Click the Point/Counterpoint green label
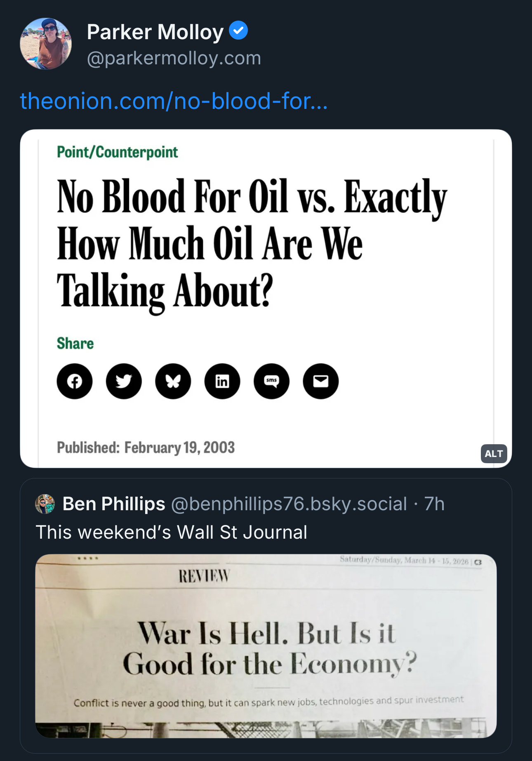Image resolution: width=532 pixels, height=761 pixels. (118, 152)
